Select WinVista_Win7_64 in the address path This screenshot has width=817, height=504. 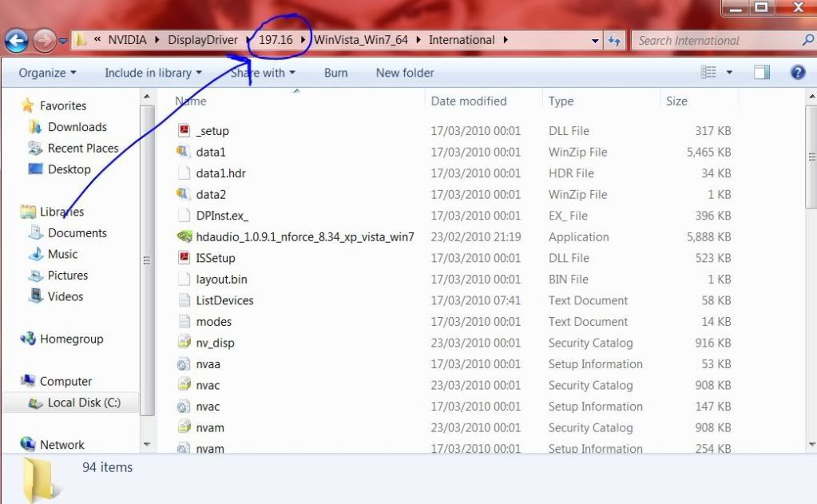tap(360, 40)
